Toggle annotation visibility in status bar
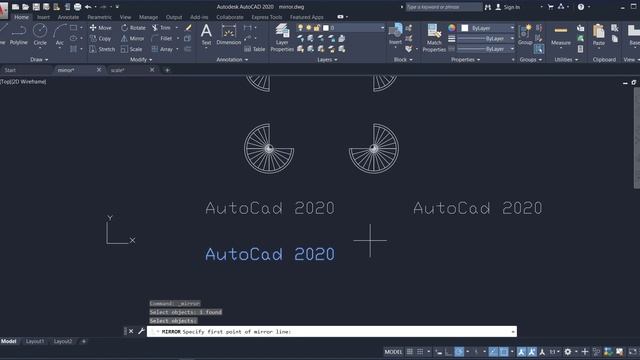Screen dimensions: 640x360 click(x=521, y=351)
